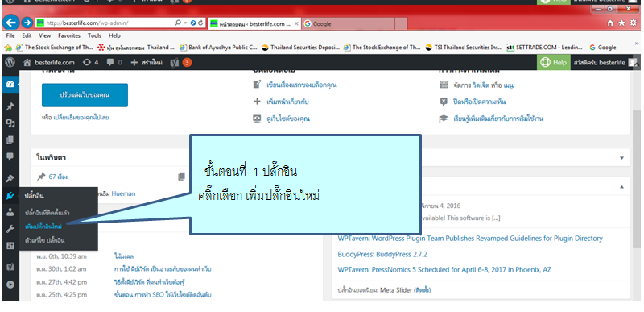
Task: Open the Tools wrench icon in sidebar
Action: pos(10,229)
